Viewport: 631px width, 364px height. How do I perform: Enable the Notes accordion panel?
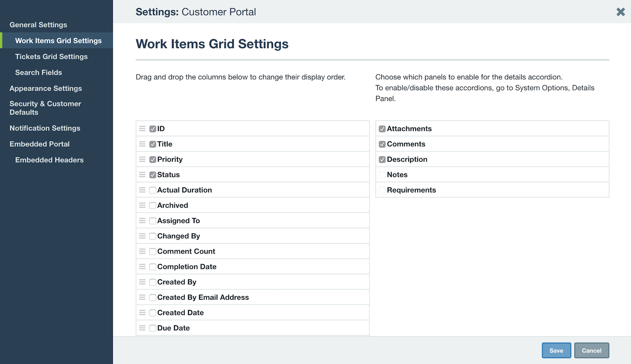382,174
